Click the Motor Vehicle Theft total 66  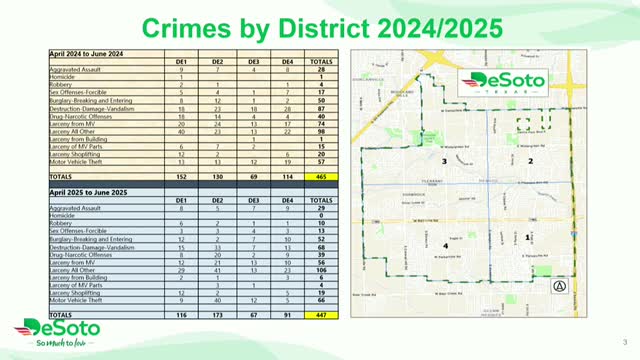click(x=321, y=300)
